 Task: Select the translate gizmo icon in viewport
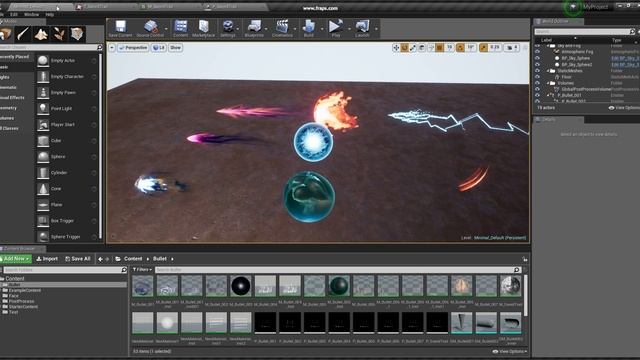coord(396,48)
